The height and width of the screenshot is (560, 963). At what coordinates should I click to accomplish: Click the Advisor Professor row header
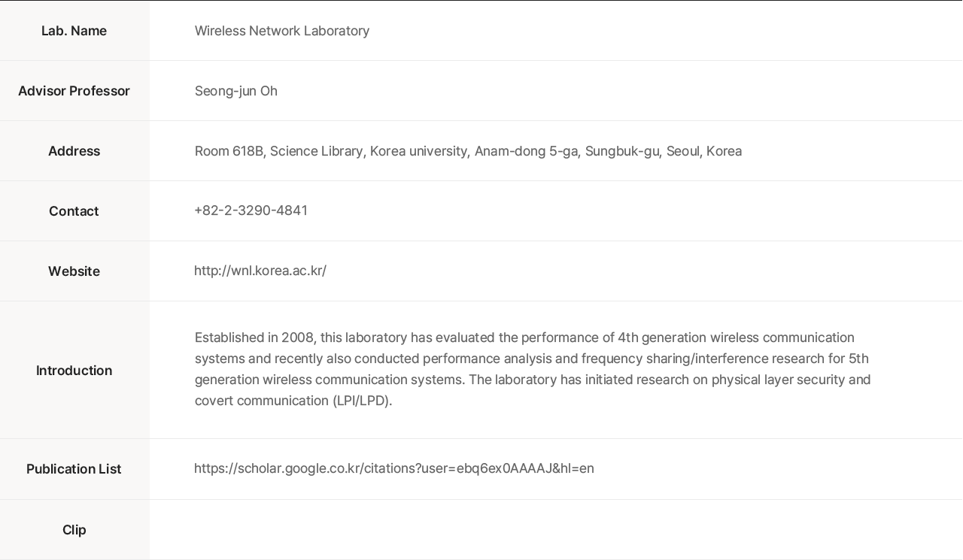tap(74, 91)
